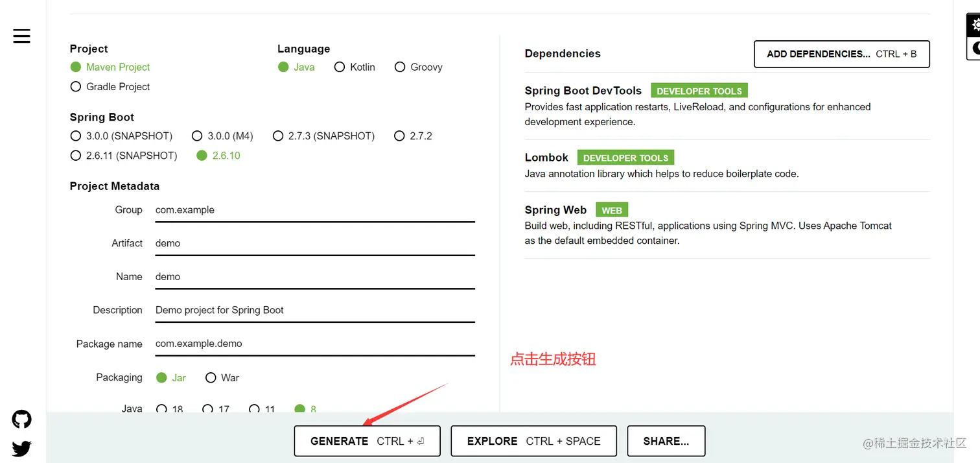Open the Twitter bird icon link
This screenshot has height=463, width=980.
[21, 448]
